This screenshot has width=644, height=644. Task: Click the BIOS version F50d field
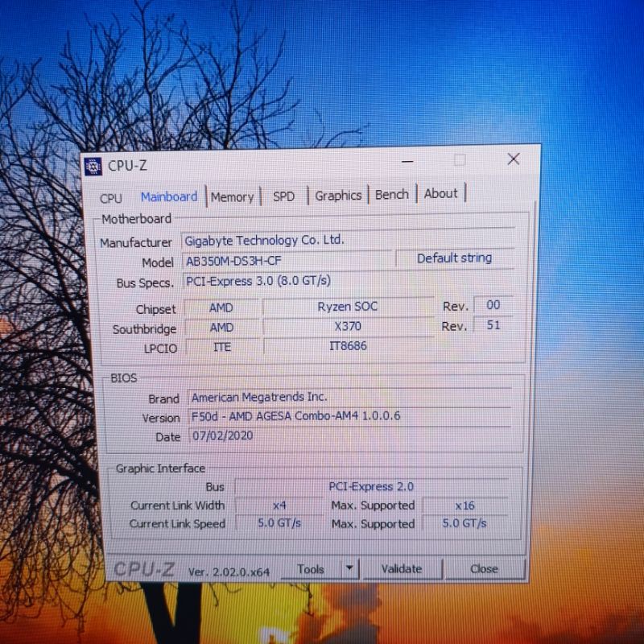click(x=349, y=416)
